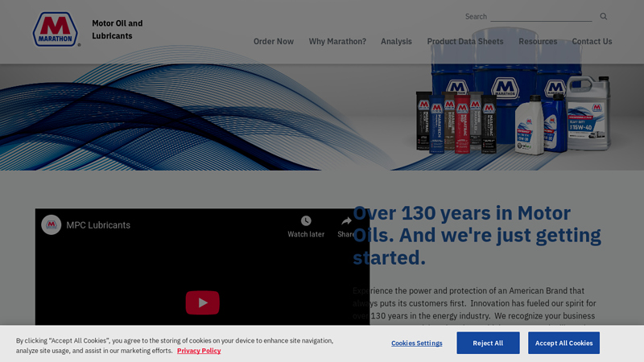Open the Why Marathon? menu item

[337, 42]
